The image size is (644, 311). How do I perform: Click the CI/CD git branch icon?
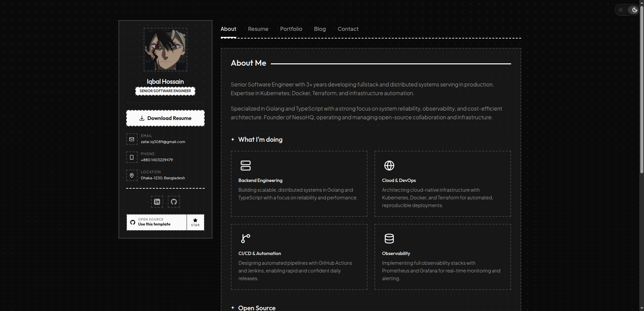[246, 239]
